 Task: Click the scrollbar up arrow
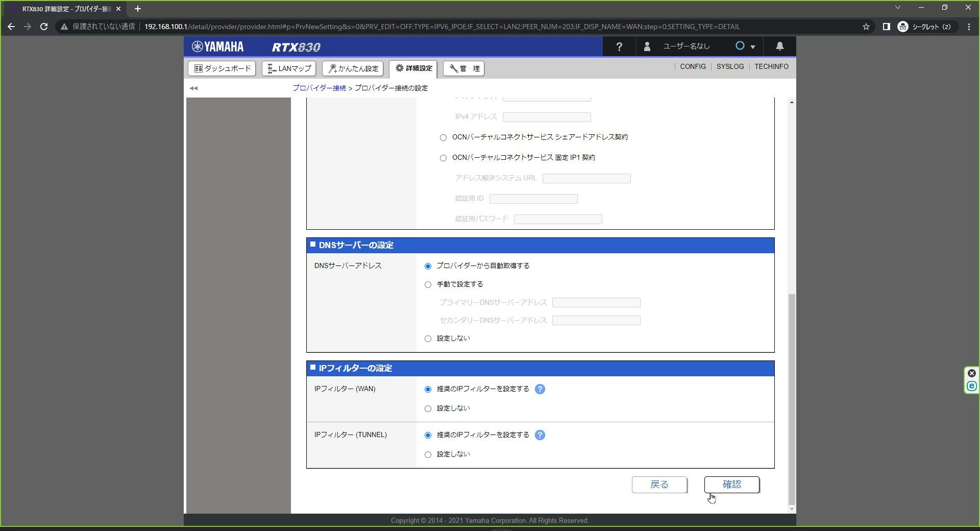pos(792,103)
